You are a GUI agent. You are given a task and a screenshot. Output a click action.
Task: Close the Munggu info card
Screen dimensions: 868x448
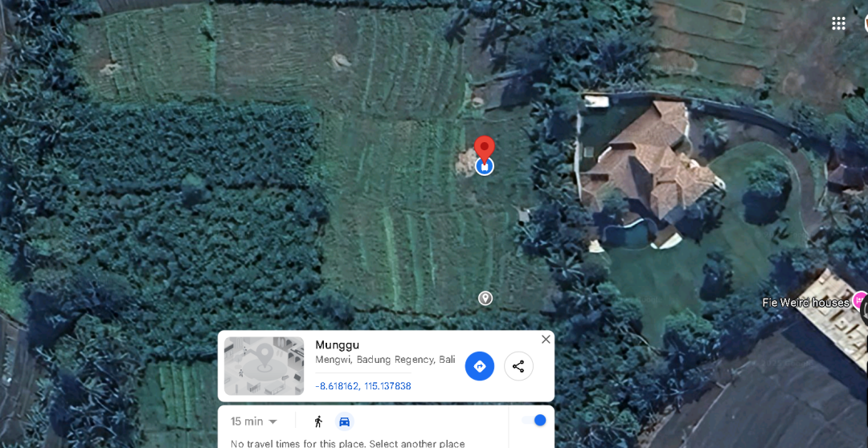(x=546, y=339)
